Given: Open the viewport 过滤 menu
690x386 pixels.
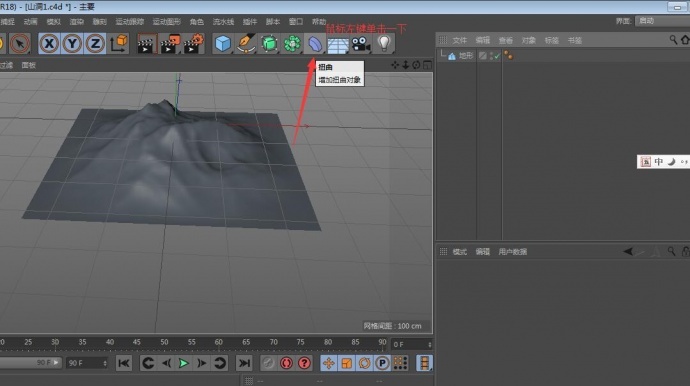Looking at the screenshot, I should [x=6, y=65].
